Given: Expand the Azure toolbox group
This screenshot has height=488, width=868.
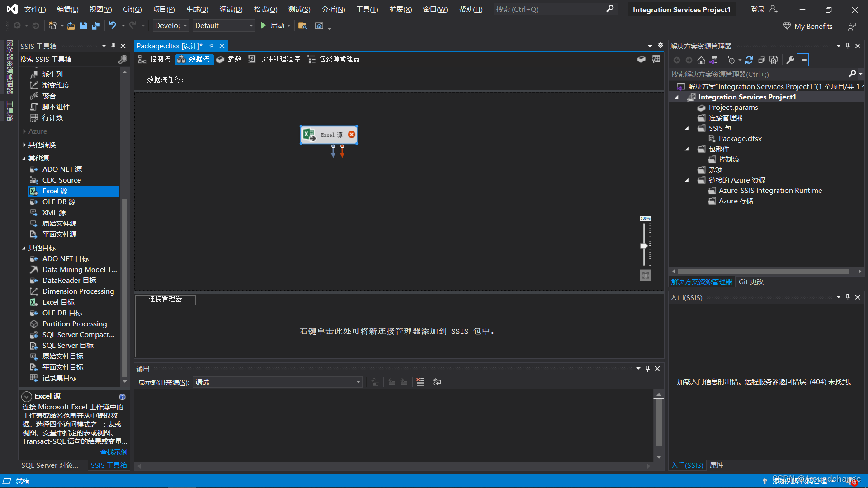Looking at the screenshot, I should pyautogui.click(x=24, y=131).
